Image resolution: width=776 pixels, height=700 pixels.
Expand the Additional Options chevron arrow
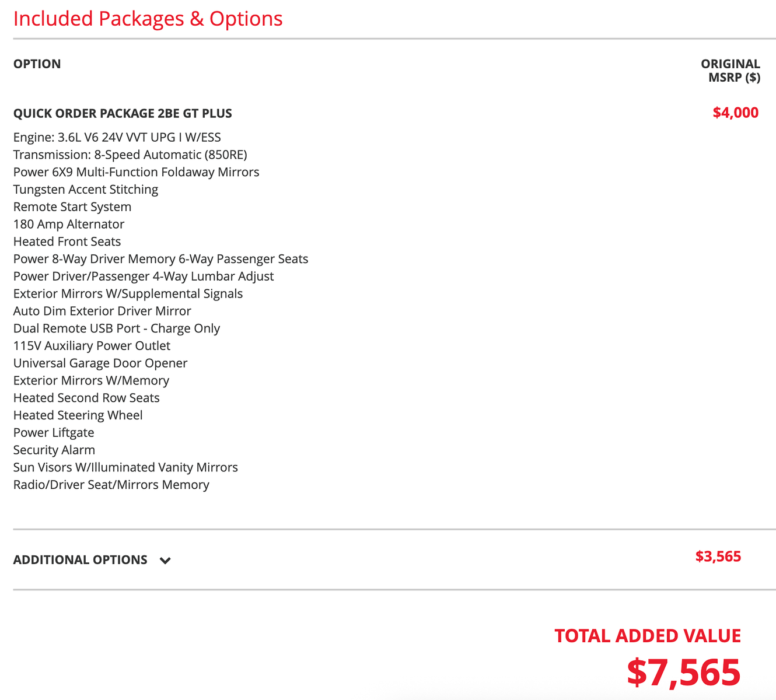tap(166, 561)
